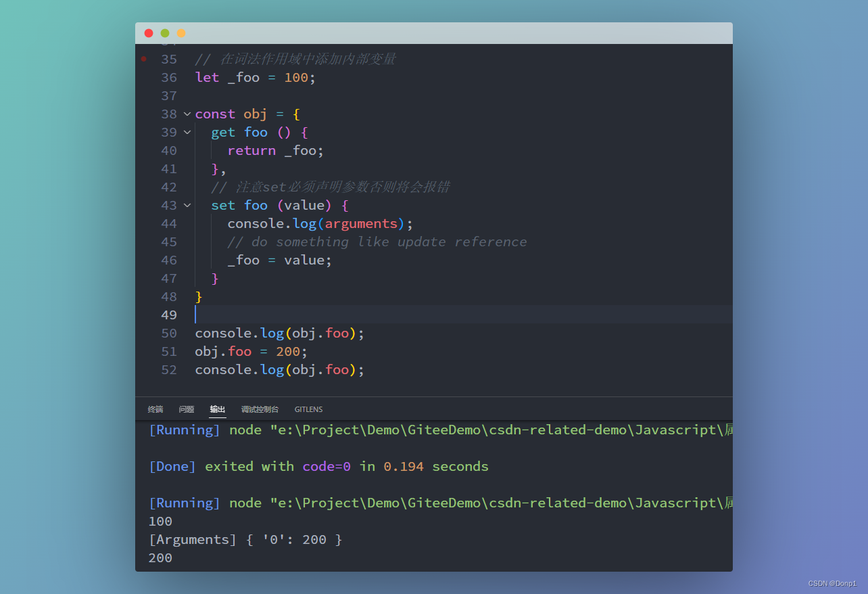Collapse the const obj block at line 38
The image size is (868, 594).
[187, 114]
